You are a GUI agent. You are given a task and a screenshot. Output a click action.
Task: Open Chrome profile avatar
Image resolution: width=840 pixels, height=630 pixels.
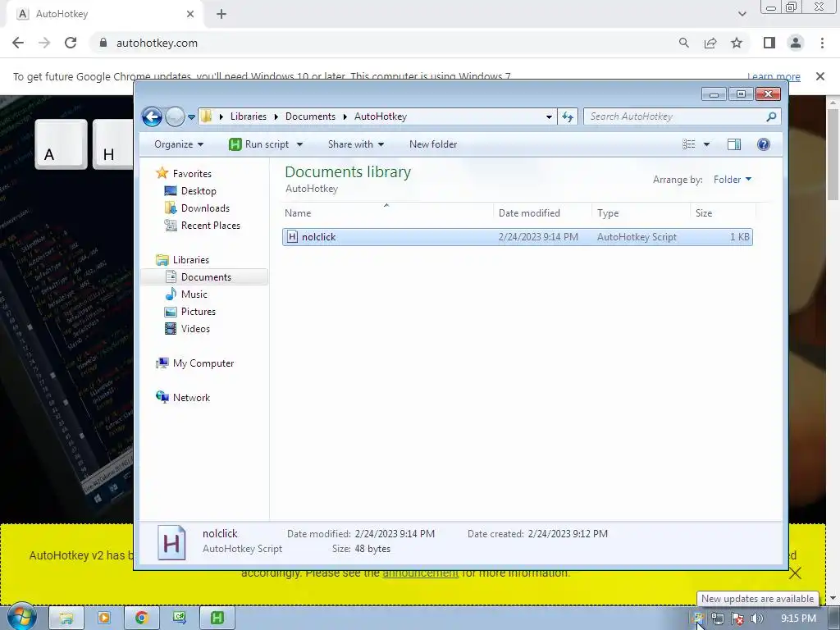796,43
